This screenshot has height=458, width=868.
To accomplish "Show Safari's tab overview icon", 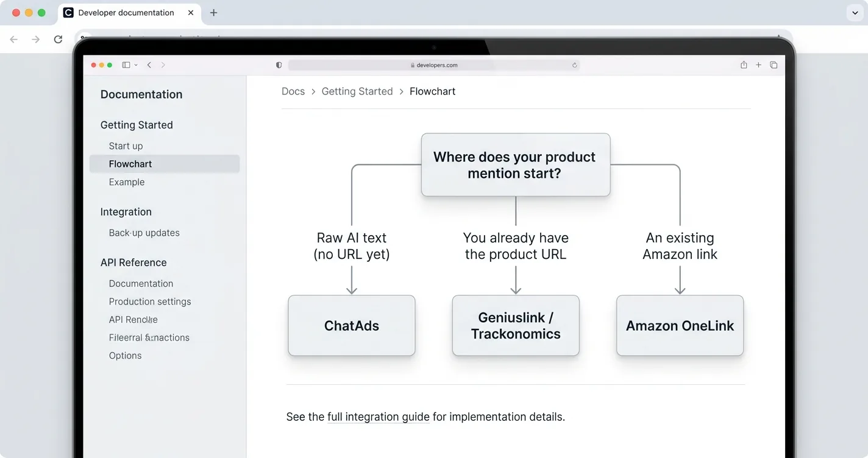I will [774, 65].
